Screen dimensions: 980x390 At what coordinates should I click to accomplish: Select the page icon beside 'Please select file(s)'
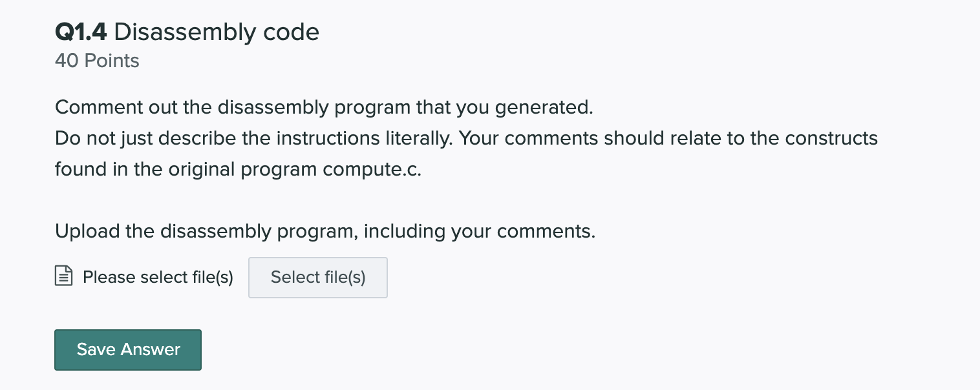pyautogui.click(x=63, y=276)
